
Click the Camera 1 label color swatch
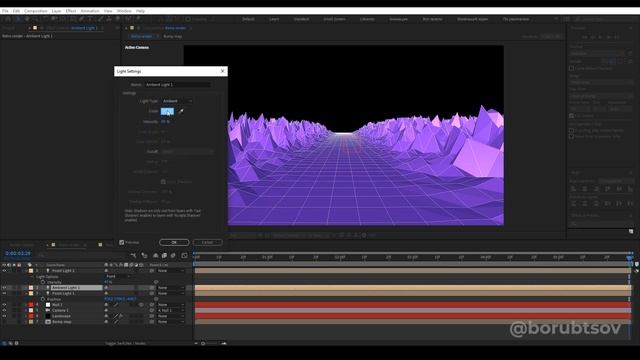point(31,311)
